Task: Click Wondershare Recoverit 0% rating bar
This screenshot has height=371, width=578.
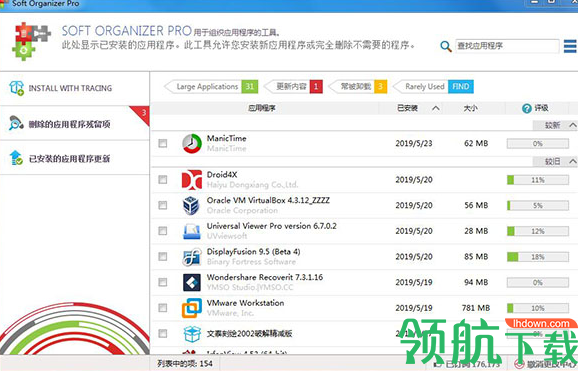Action: [x=538, y=282]
